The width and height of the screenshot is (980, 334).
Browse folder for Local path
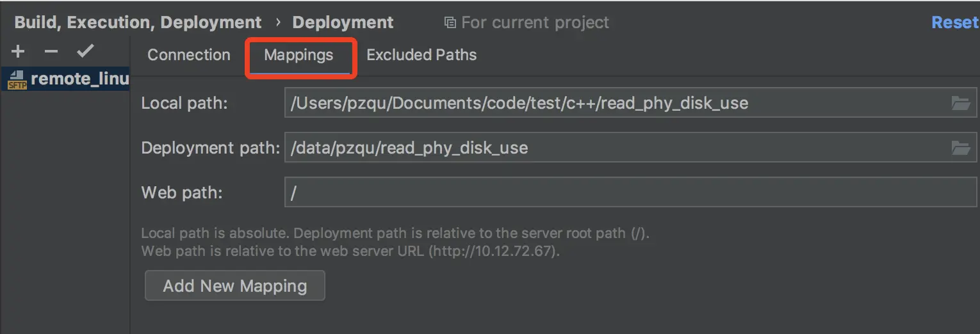tap(960, 103)
